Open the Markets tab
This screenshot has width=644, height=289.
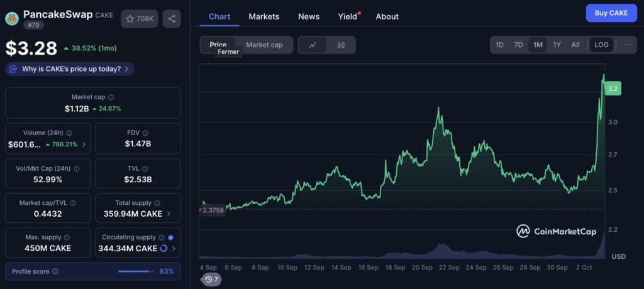click(x=264, y=16)
